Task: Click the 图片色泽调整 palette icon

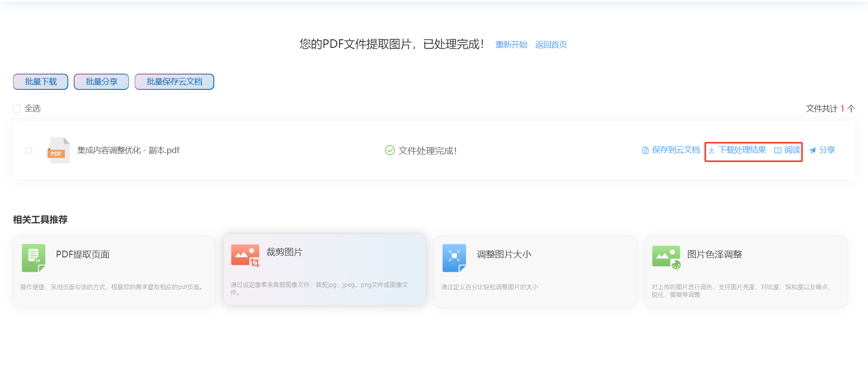Action: coord(666,257)
